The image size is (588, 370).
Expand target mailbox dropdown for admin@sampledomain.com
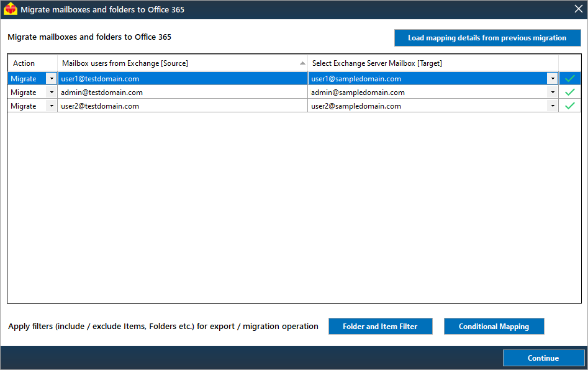click(x=552, y=92)
